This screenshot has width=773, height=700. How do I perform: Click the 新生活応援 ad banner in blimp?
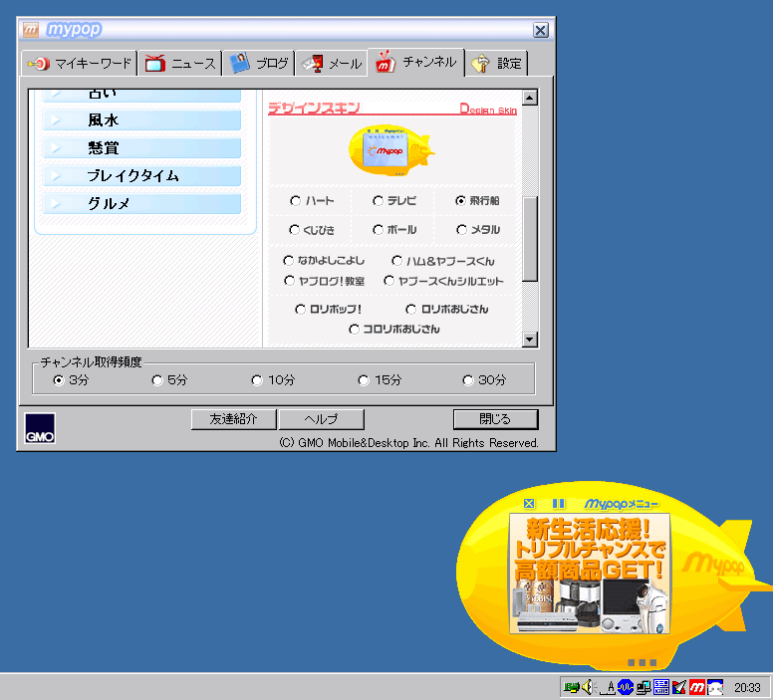coord(590,574)
